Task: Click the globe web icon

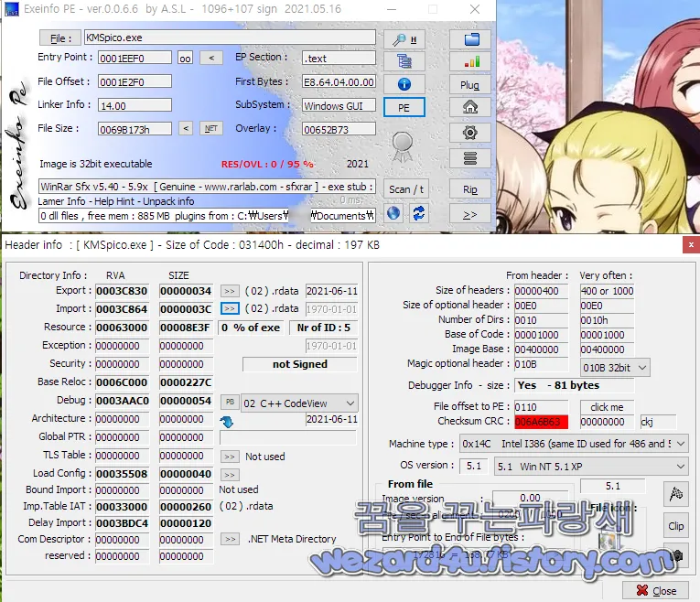Action: [x=393, y=213]
